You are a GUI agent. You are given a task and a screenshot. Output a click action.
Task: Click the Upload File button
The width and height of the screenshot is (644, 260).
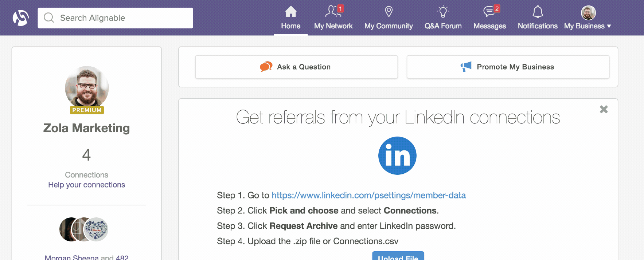click(x=398, y=256)
